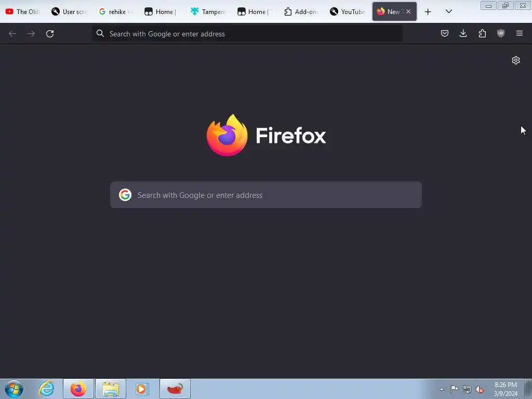Click the magnifier icon in address bar
532x399 pixels.
pos(100,33)
